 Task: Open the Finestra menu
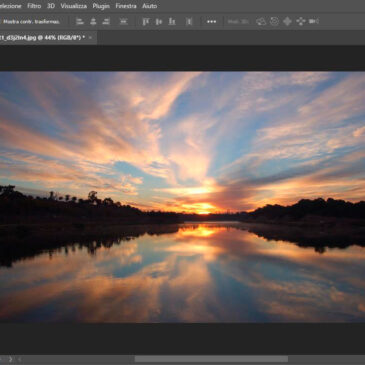pyautogui.click(x=126, y=6)
